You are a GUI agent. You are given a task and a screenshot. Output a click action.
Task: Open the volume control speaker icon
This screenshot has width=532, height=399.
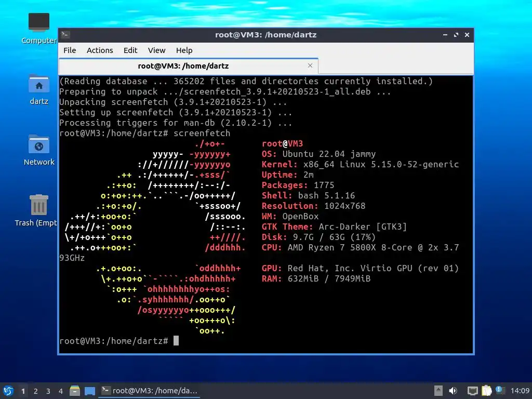[x=453, y=391]
